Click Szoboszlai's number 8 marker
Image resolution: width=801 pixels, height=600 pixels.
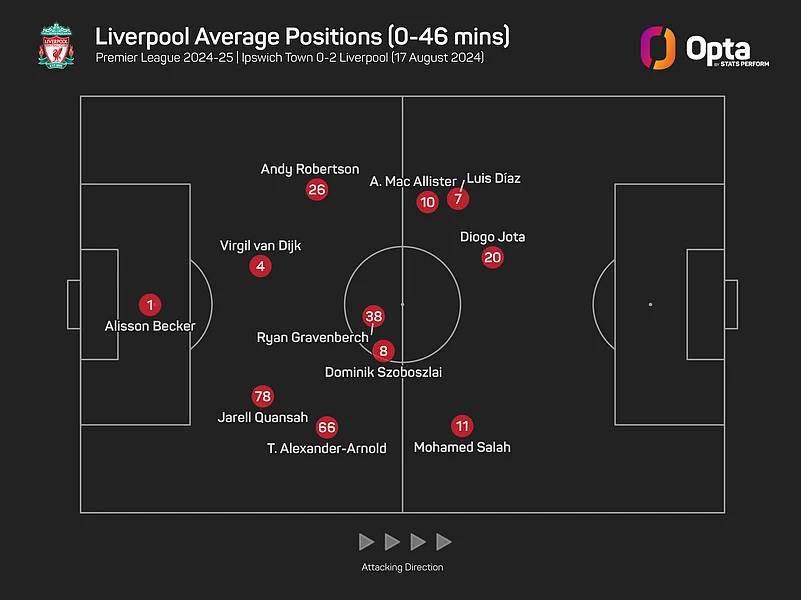[x=383, y=351]
